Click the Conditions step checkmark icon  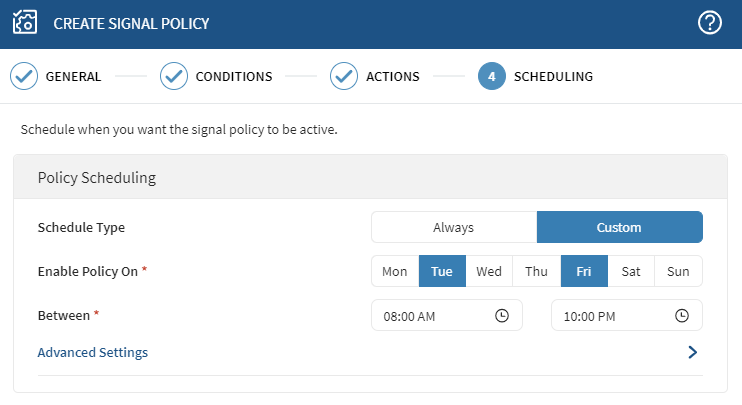tap(174, 76)
